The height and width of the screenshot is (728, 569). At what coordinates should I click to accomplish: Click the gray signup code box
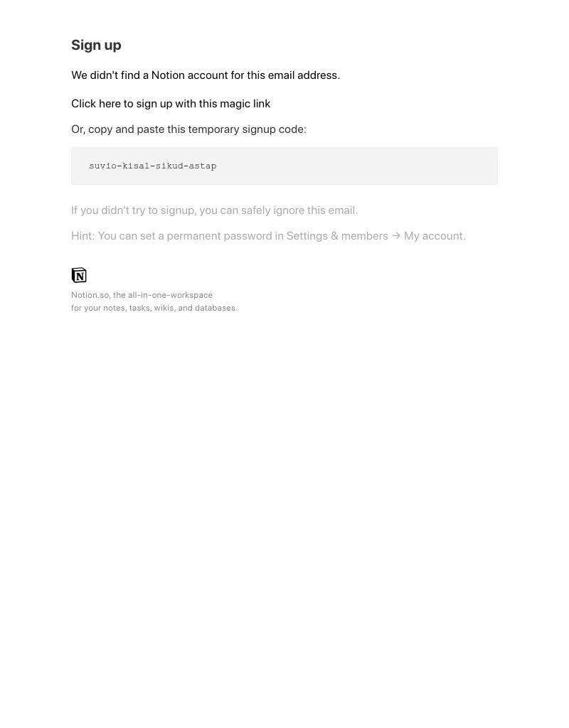(x=284, y=166)
